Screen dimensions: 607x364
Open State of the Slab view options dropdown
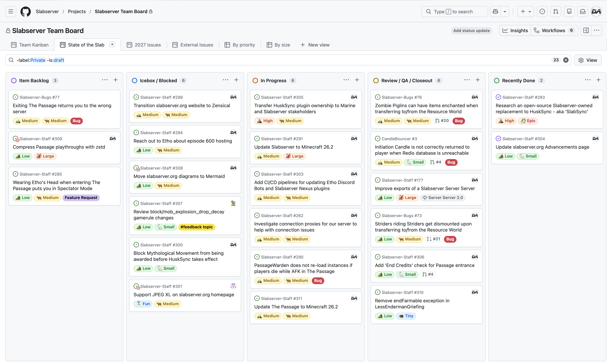point(112,44)
